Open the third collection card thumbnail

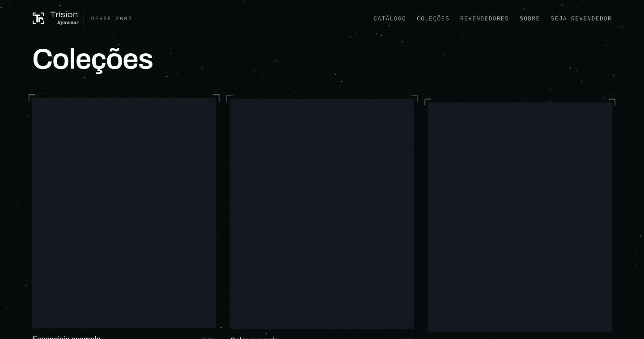(520, 217)
